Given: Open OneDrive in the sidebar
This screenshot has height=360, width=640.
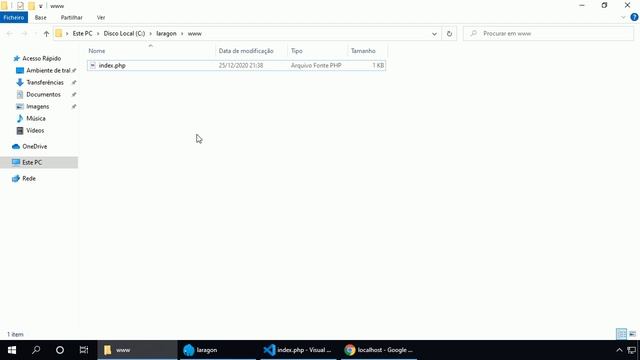Looking at the screenshot, I should click(x=34, y=146).
